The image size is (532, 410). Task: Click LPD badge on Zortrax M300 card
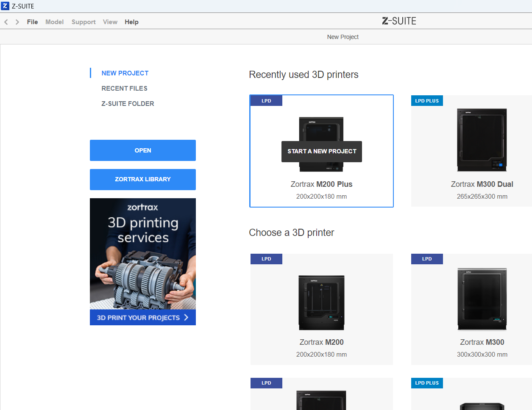point(427,259)
